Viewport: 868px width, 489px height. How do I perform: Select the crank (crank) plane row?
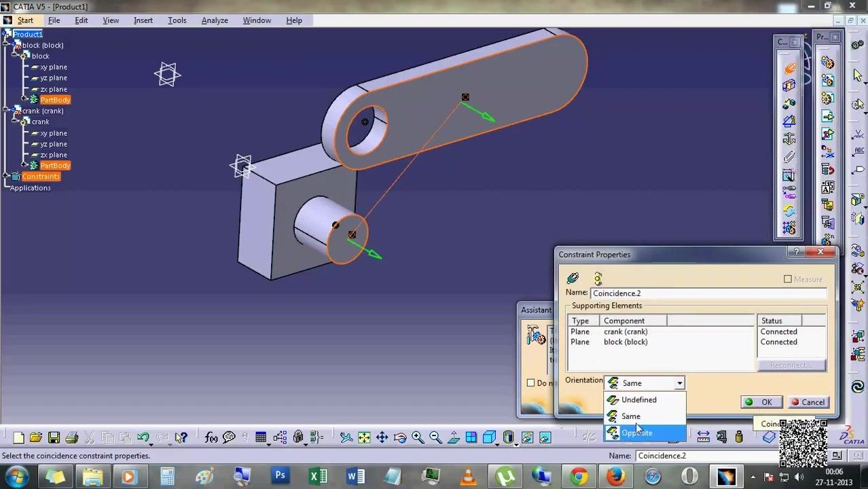[661, 331]
